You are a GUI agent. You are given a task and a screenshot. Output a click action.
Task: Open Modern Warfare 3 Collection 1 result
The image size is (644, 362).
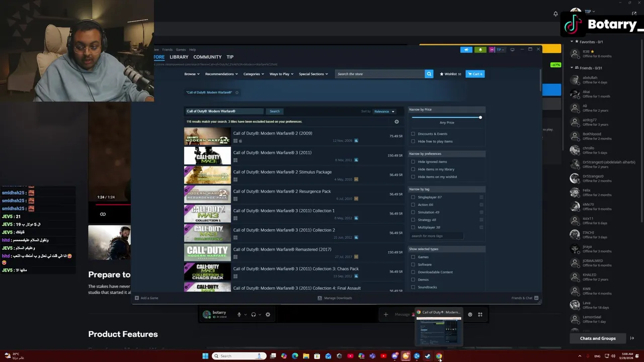coord(294,214)
